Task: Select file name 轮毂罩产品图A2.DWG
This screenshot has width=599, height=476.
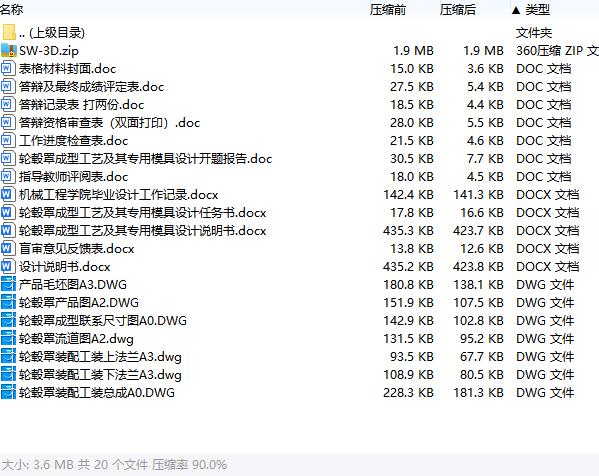Action: (x=79, y=303)
